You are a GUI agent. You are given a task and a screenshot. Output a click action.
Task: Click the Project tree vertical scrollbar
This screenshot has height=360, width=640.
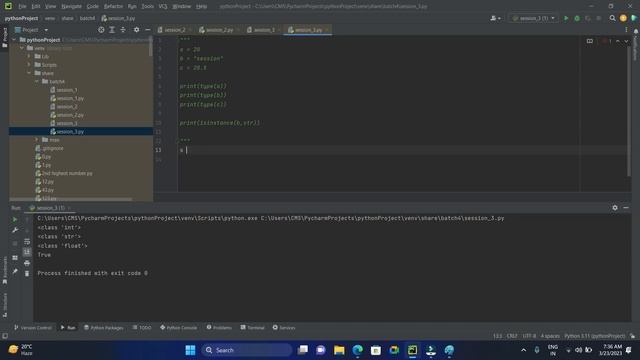click(x=151, y=47)
